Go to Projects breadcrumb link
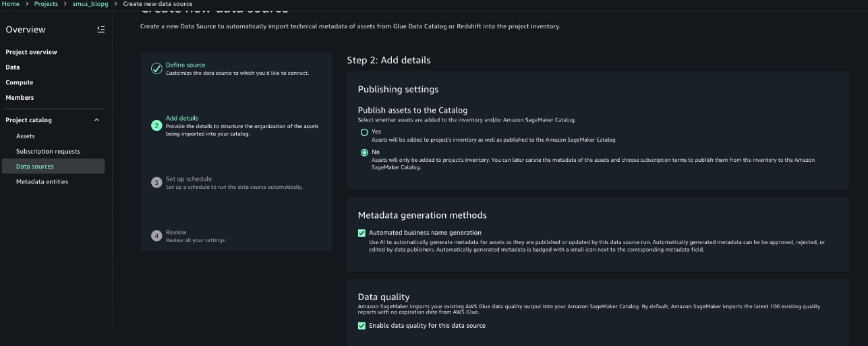Viewport: 868px width, 346px height. [x=46, y=4]
